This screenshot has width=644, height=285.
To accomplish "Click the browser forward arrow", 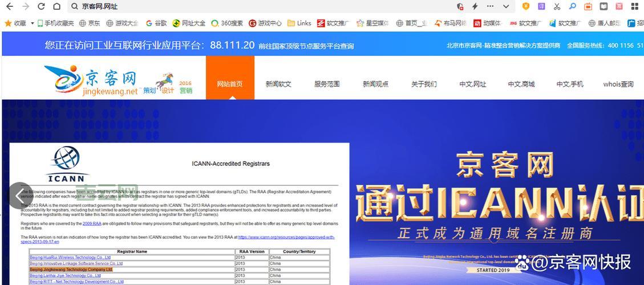I will pyautogui.click(x=26, y=7).
